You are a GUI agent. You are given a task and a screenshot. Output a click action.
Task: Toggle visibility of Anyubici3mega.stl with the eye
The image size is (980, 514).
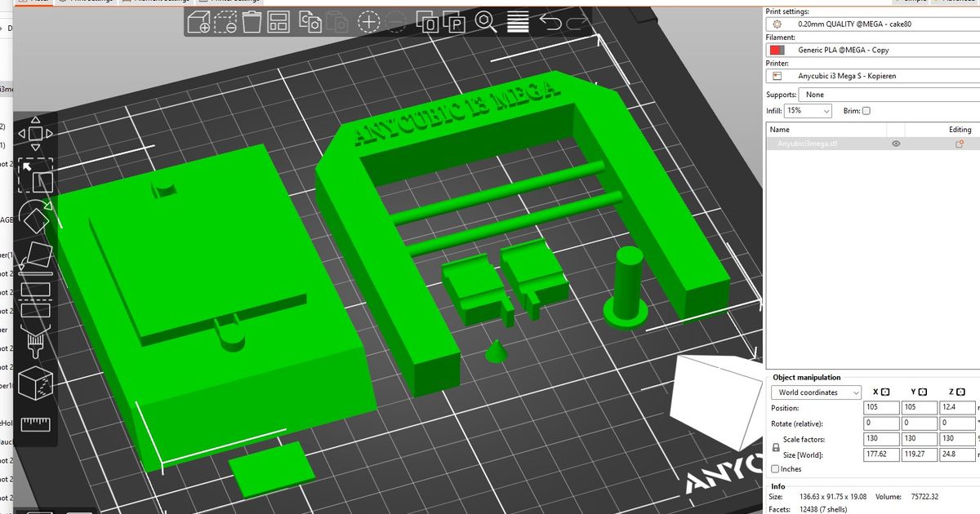[896, 144]
